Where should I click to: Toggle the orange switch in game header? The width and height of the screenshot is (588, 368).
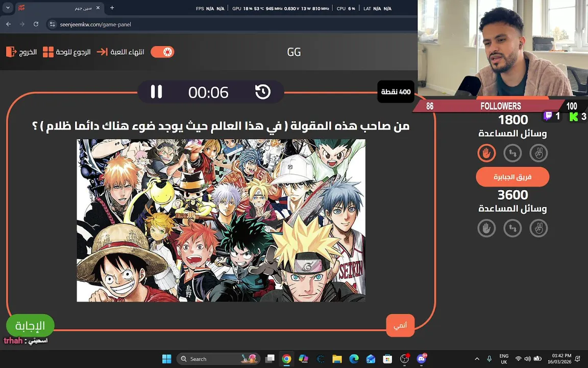162,52
